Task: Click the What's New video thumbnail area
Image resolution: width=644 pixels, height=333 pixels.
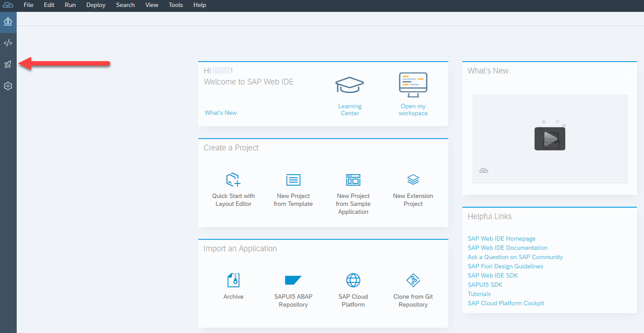Action: tap(550, 138)
